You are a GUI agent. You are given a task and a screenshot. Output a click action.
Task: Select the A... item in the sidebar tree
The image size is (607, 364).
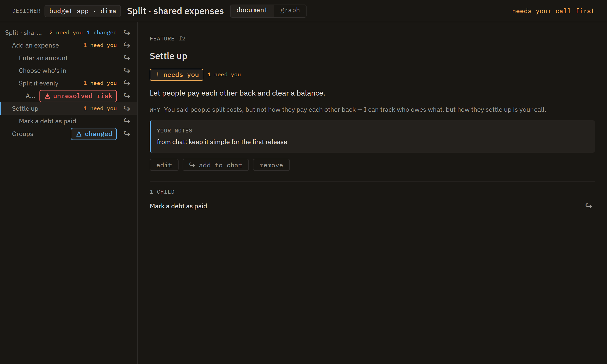point(30,96)
